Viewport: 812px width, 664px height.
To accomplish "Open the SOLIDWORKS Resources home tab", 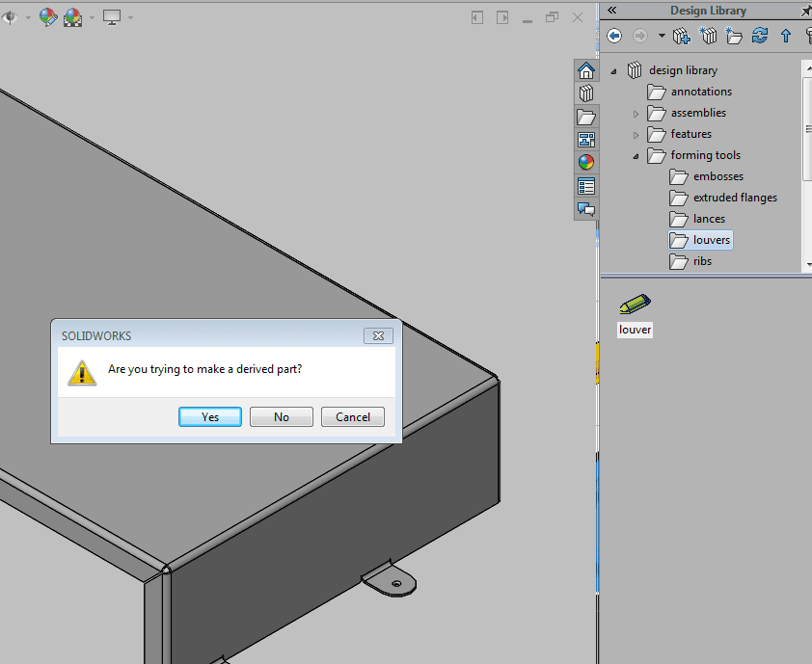I will tap(585, 70).
